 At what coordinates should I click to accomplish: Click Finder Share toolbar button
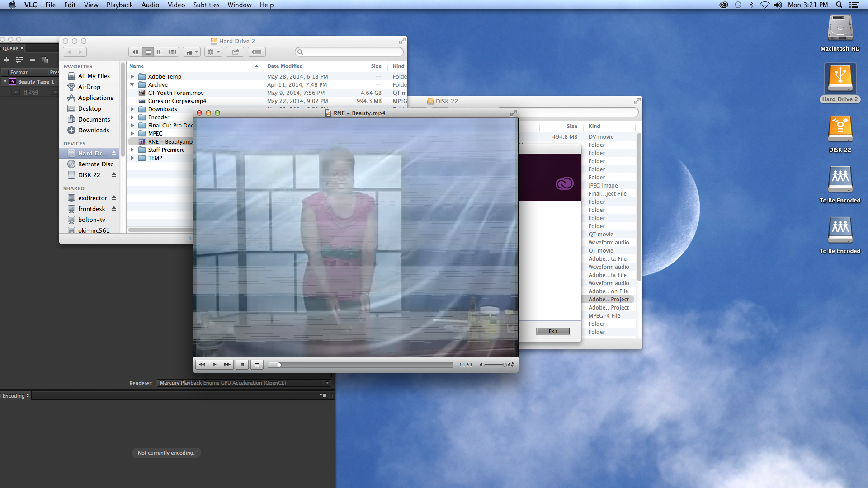coord(235,52)
